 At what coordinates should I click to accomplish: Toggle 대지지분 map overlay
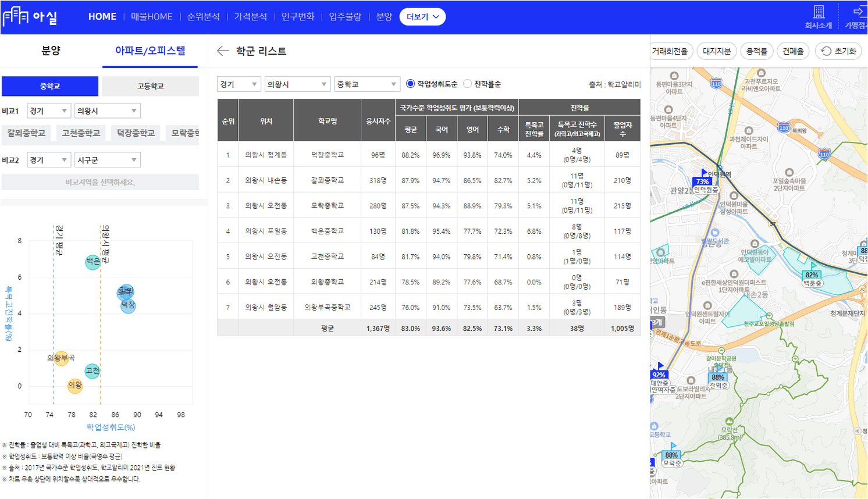[717, 51]
